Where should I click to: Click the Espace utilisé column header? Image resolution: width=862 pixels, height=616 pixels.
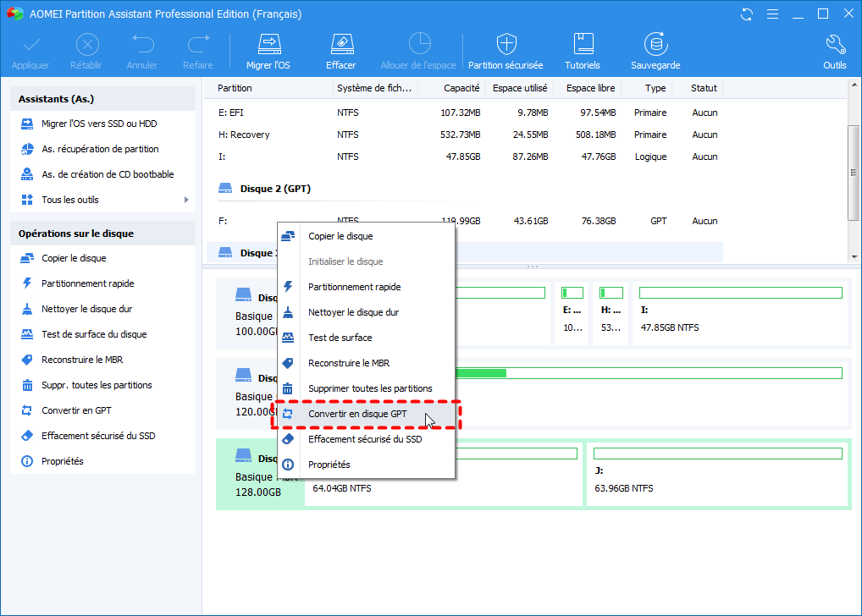(520, 88)
